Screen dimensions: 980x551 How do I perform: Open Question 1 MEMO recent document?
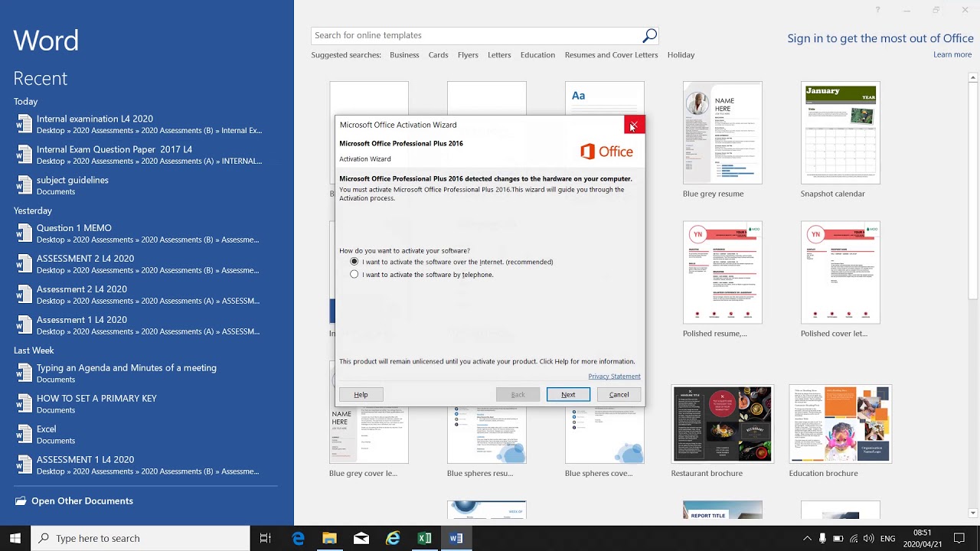(145, 233)
